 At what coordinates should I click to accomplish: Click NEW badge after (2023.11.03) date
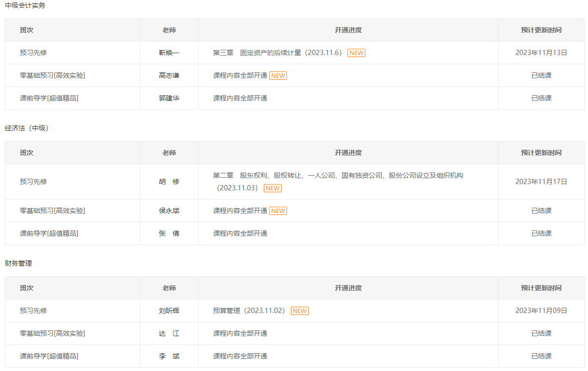272,188
